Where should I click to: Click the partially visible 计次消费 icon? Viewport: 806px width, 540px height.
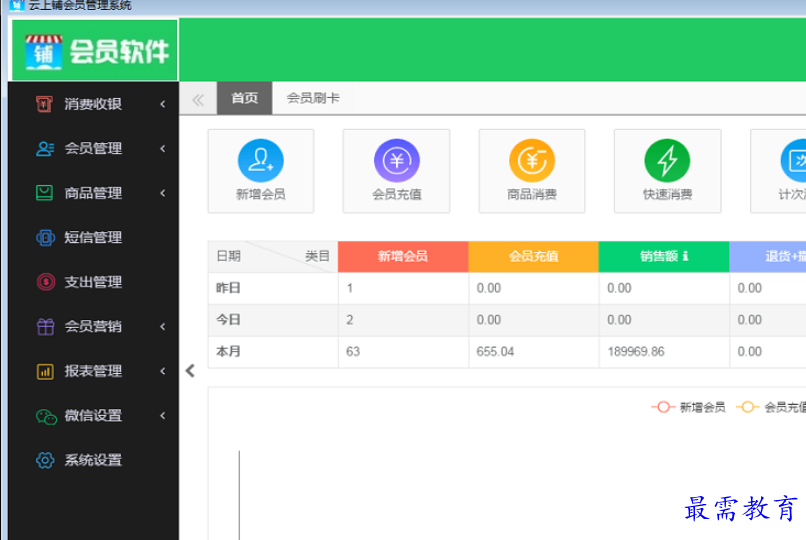pos(793,160)
